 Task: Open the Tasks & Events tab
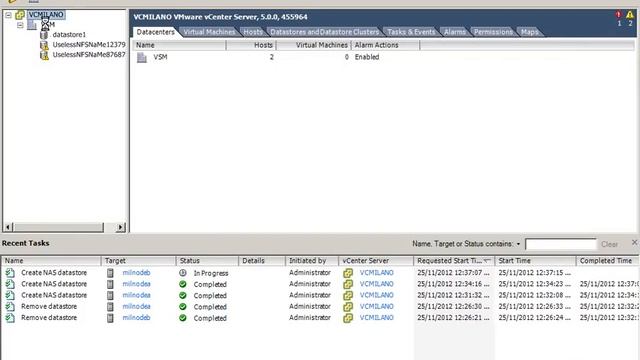coord(411,32)
